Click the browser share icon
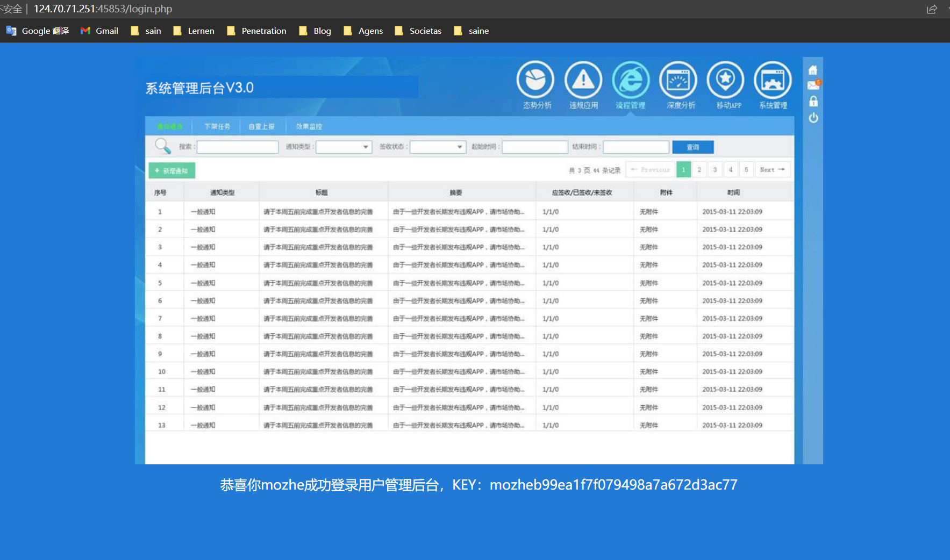This screenshot has width=950, height=560. coord(932,9)
